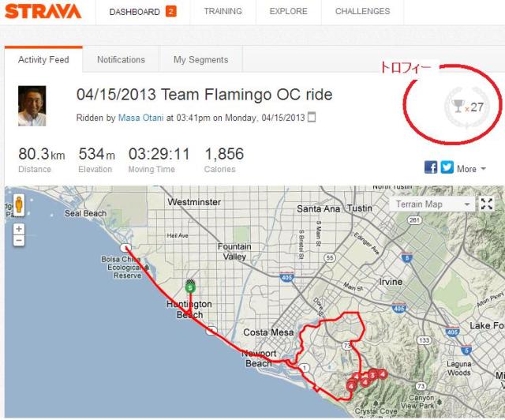Open the dashboard notification count badge
The image size is (505, 420).
(171, 12)
